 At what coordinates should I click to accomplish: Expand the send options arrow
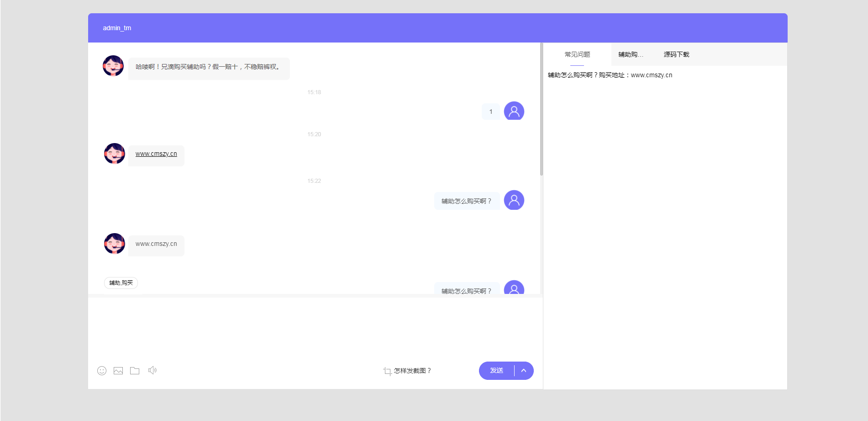click(x=524, y=371)
